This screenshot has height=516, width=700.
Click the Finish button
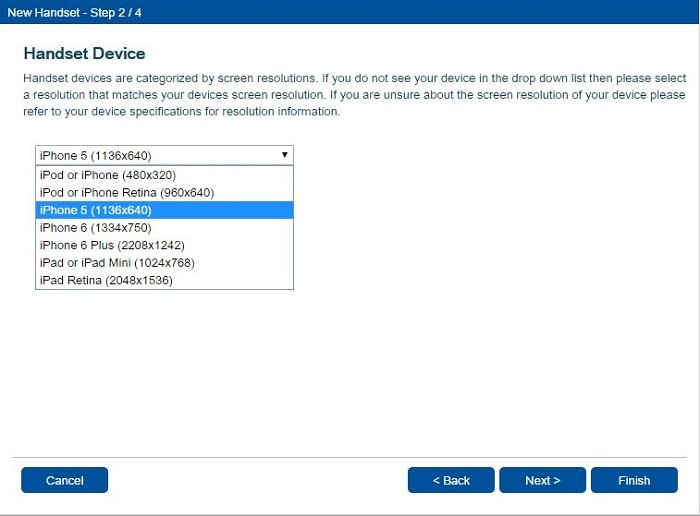634,480
